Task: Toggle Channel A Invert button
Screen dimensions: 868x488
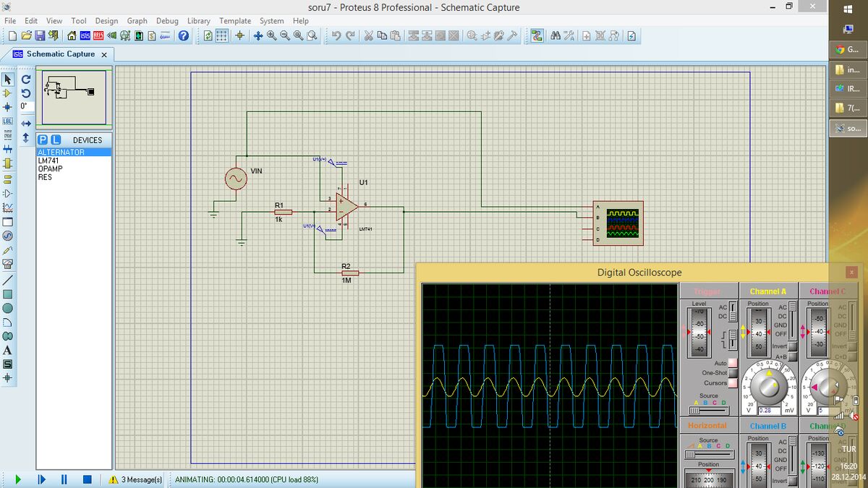Action: (x=793, y=347)
